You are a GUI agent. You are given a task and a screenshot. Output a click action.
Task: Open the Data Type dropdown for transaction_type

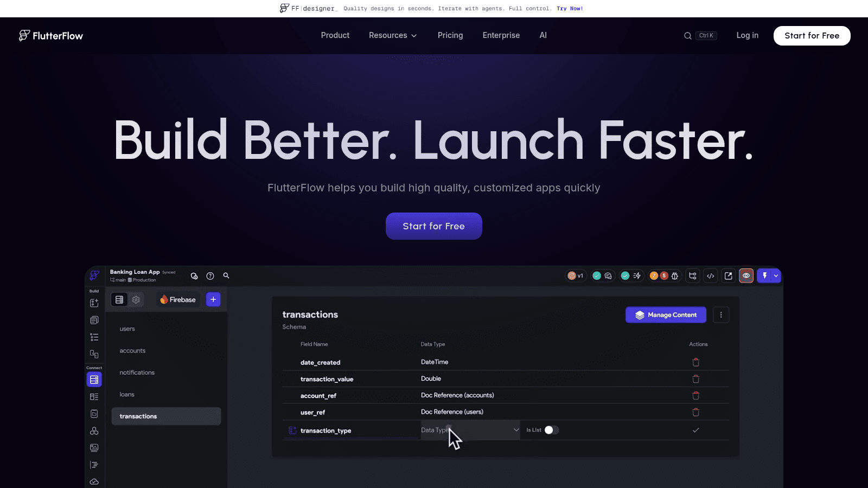click(470, 430)
